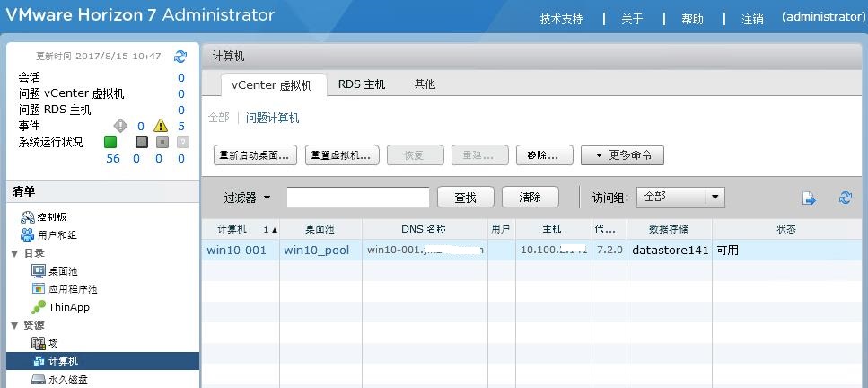
Task: Click the win10-001 machine link
Action: point(236,250)
